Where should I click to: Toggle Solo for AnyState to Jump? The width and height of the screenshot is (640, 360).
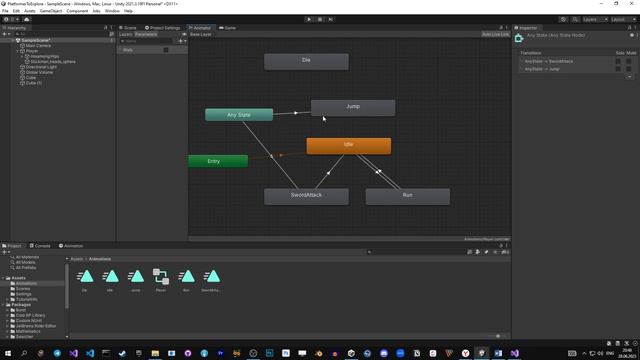pos(618,69)
